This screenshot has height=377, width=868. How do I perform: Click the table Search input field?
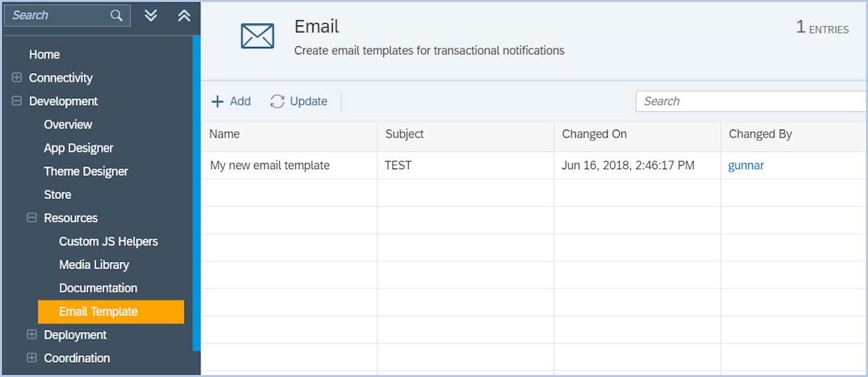coord(750,101)
